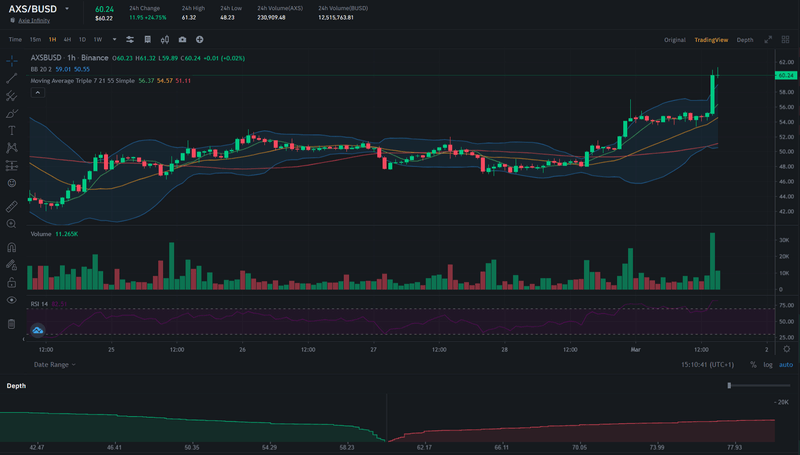Expand more time intervals dropdown arrow
Screen dimensions: 800x455
[114, 39]
